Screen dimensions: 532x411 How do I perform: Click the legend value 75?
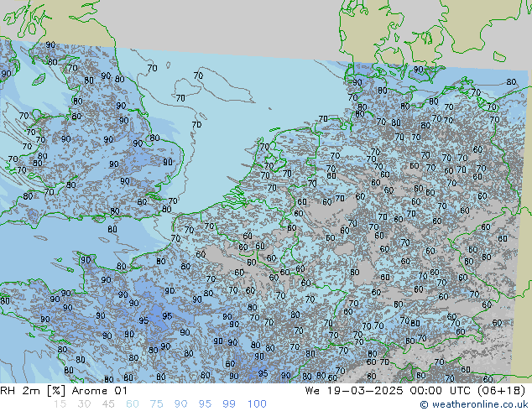(156, 404)
